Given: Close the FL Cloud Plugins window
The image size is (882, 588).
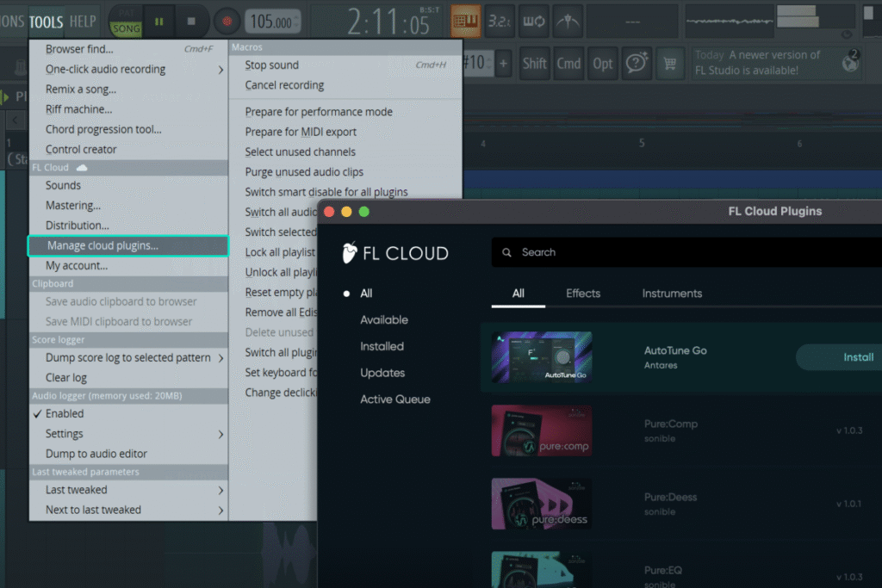Looking at the screenshot, I should pos(330,212).
